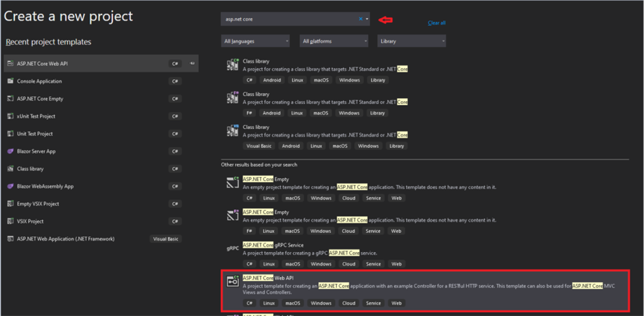Click the VSIX Project icon
This screenshot has height=316, width=644.
pos(11,221)
